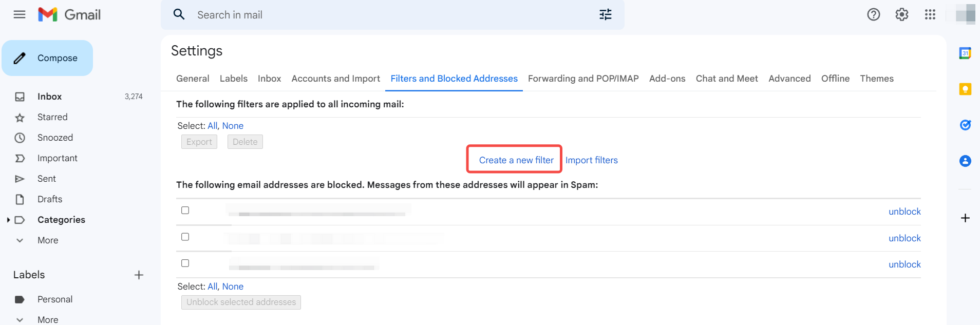The height and width of the screenshot is (325, 980).
Task: Switch to the Forwarding and POP/IMAP tab
Action: [x=583, y=79]
